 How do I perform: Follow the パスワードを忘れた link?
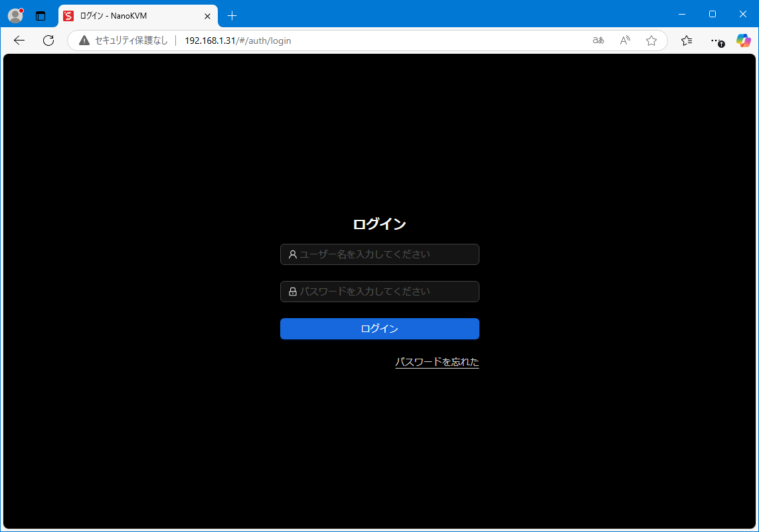pyautogui.click(x=437, y=362)
